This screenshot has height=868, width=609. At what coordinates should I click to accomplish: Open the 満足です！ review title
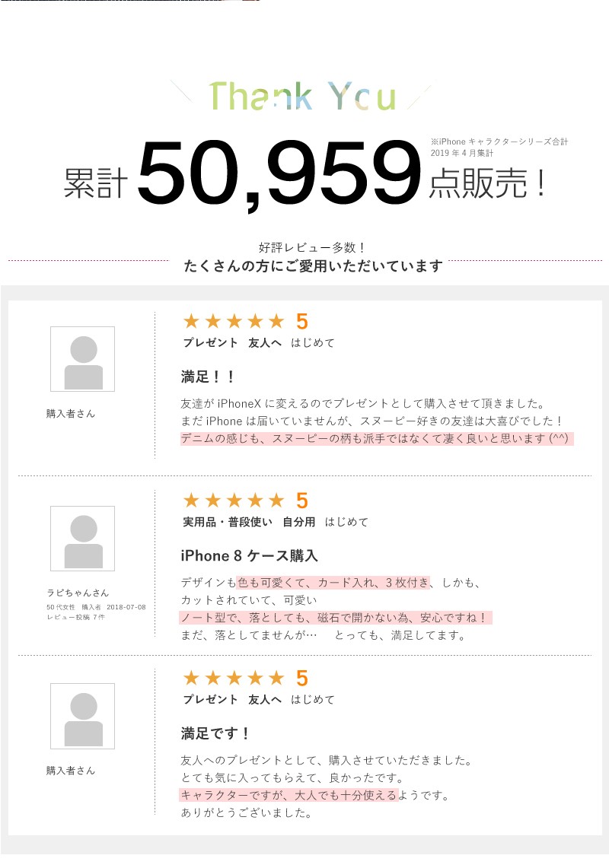point(216,734)
